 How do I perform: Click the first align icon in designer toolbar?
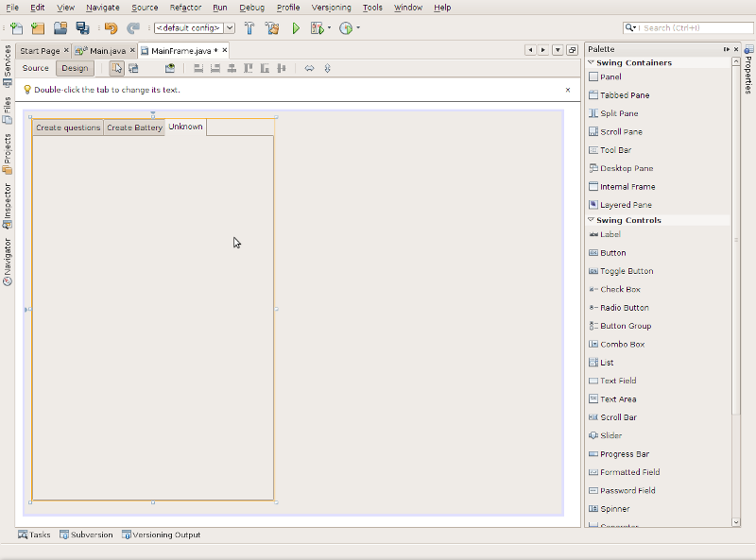tap(198, 68)
